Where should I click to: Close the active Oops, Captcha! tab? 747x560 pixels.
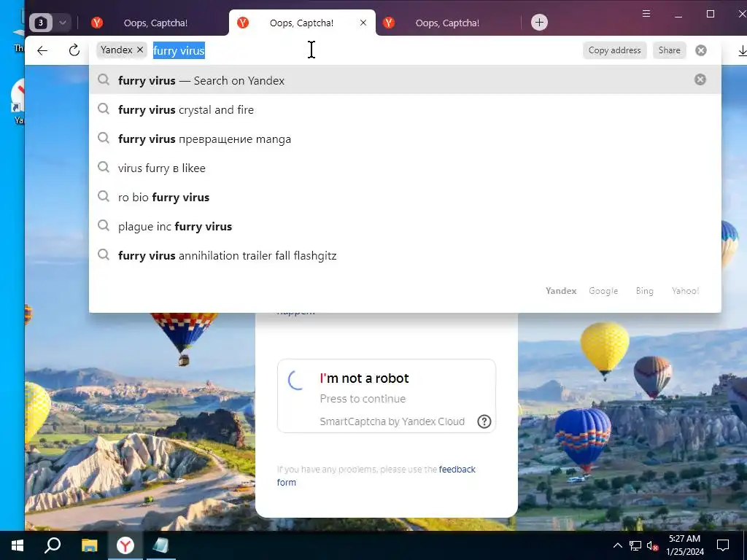pyautogui.click(x=363, y=23)
